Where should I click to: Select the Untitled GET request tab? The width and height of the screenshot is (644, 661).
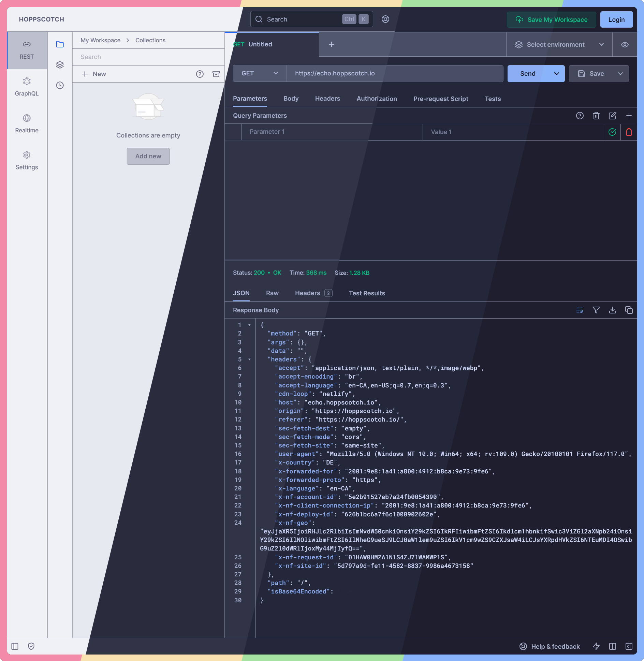(x=272, y=44)
